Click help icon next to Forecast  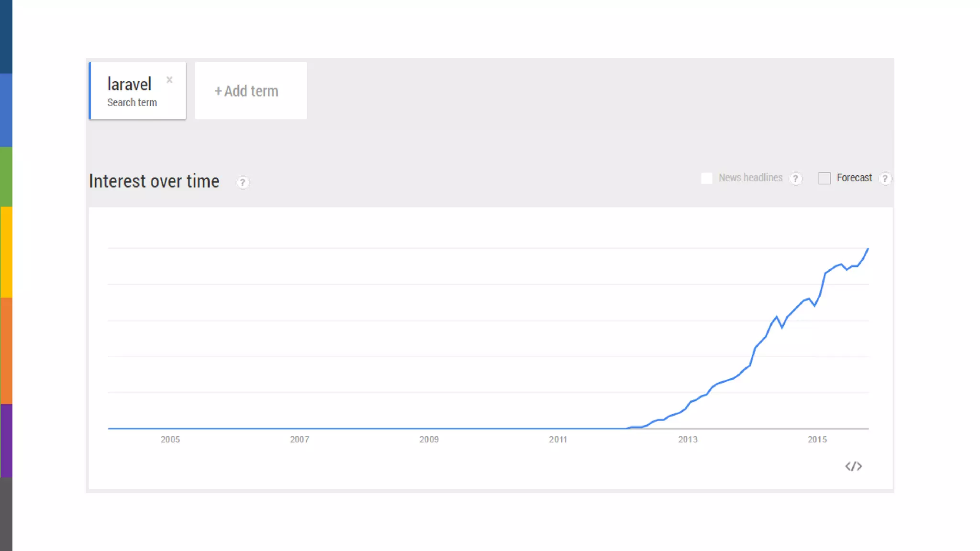pyautogui.click(x=885, y=178)
